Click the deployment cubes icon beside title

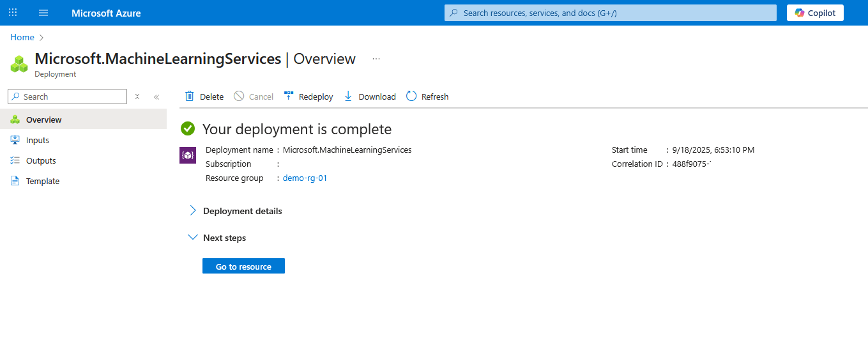pos(19,64)
